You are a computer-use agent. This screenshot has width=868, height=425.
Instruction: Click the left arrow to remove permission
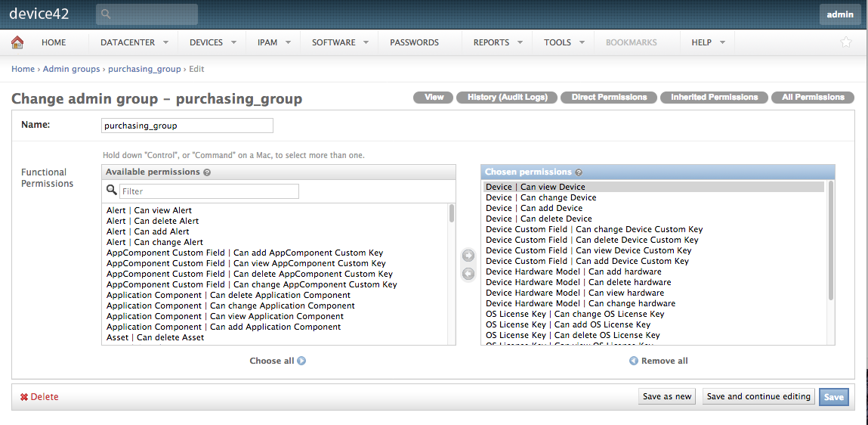(468, 274)
